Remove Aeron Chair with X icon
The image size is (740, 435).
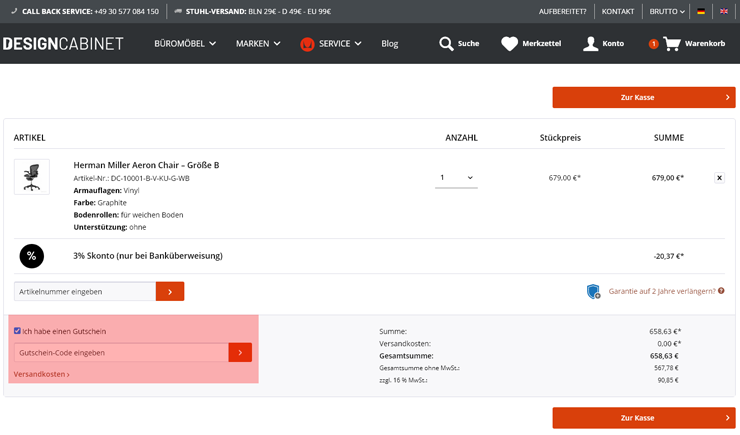[719, 178]
